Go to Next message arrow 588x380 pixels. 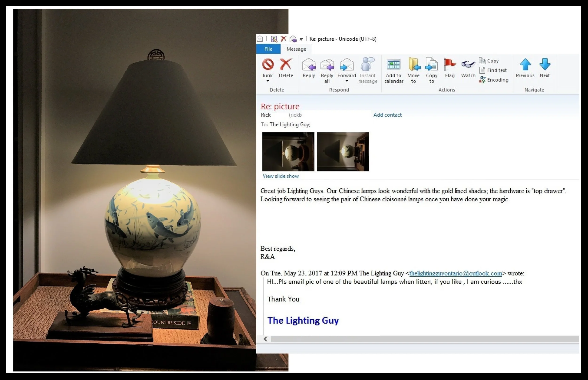544,65
